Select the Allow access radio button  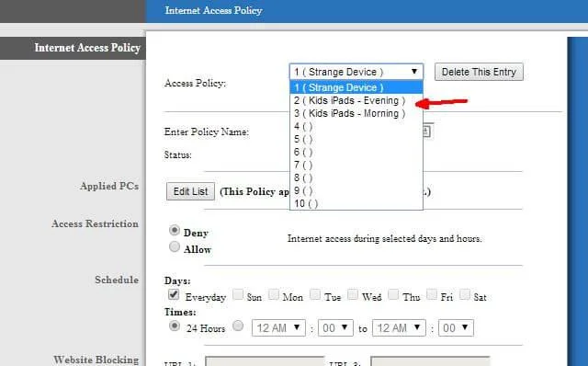coord(175,246)
